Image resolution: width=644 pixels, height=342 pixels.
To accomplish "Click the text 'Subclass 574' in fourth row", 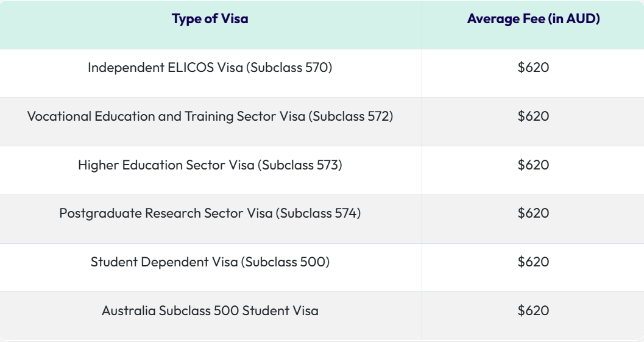I will [318, 213].
